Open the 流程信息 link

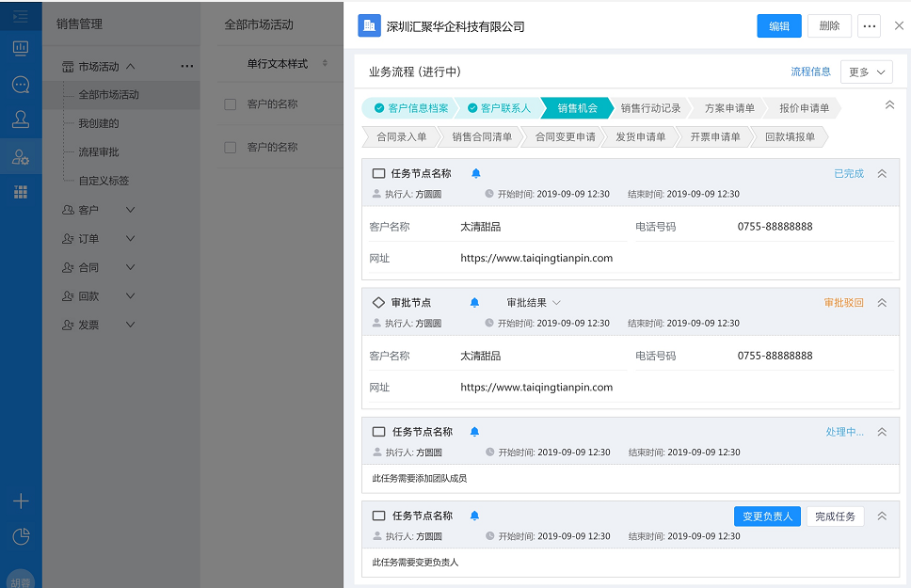(810, 72)
